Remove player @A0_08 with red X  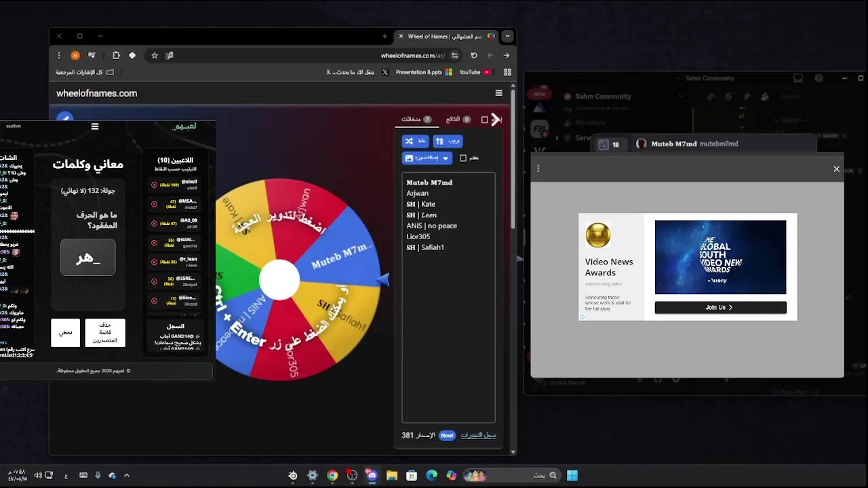point(154,223)
